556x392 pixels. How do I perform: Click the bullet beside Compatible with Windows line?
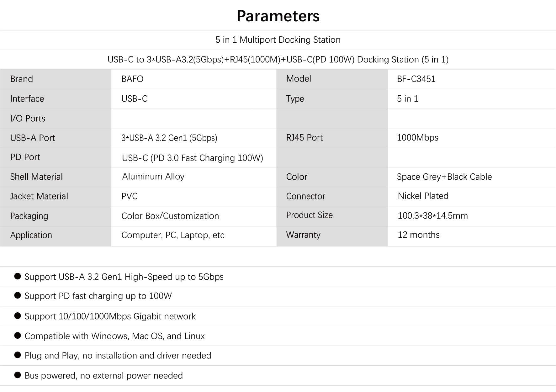[x=18, y=336]
